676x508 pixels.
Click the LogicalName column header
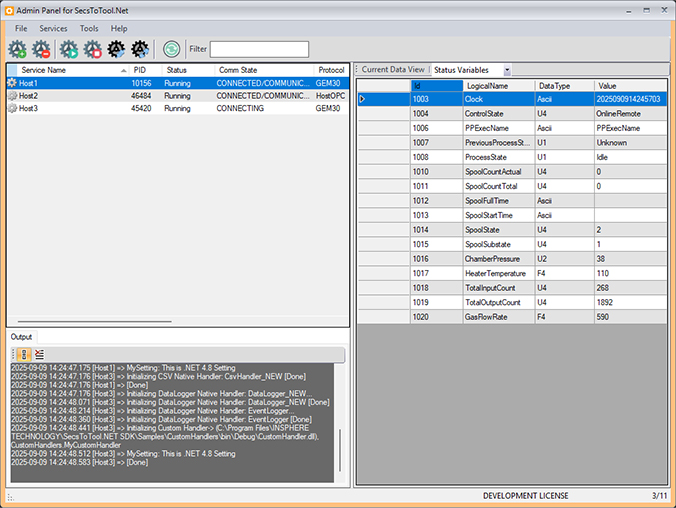(499, 86)
